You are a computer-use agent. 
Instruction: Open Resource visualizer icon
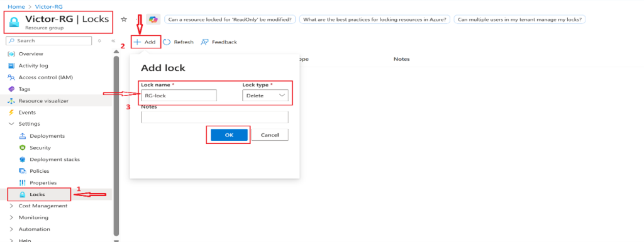coord(11,101)
